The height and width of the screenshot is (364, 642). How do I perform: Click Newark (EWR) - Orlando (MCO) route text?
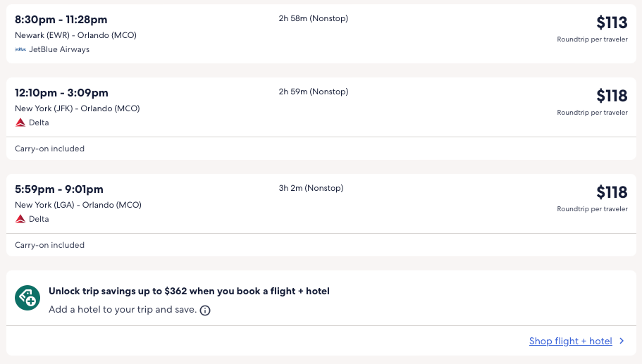75,35
